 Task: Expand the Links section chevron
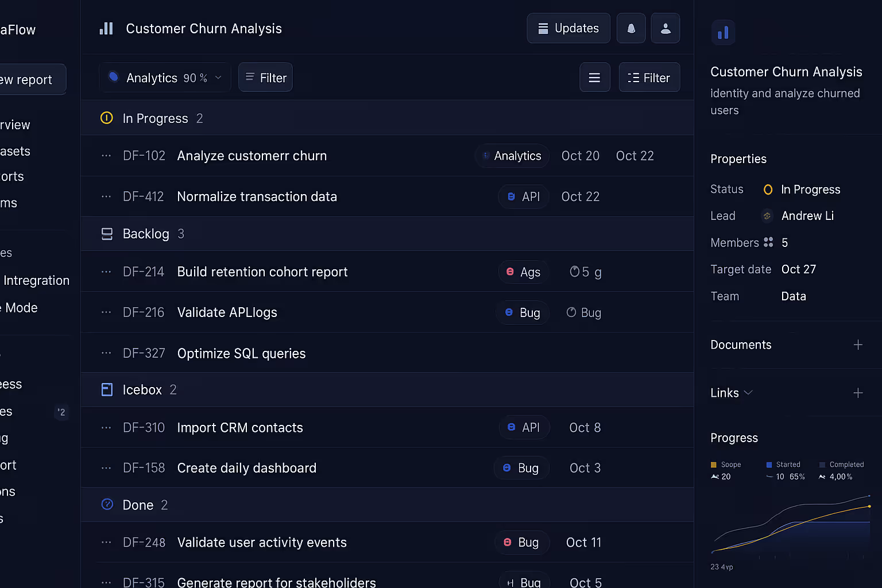tap(748, 393)
